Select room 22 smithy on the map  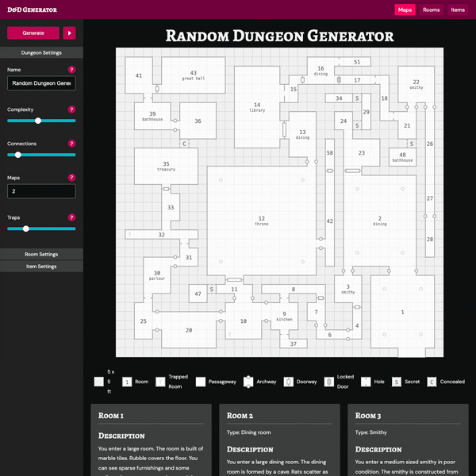[x=416, y=84]
